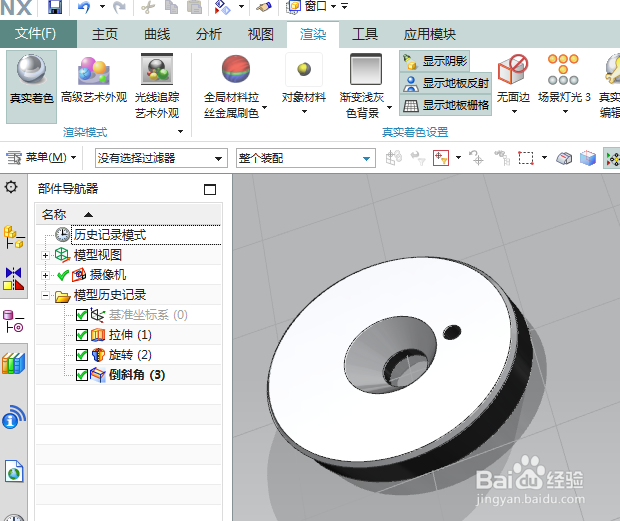620x521 pixels.
Task: Switch to the 曲线 tab
Action: click(157, 34)
